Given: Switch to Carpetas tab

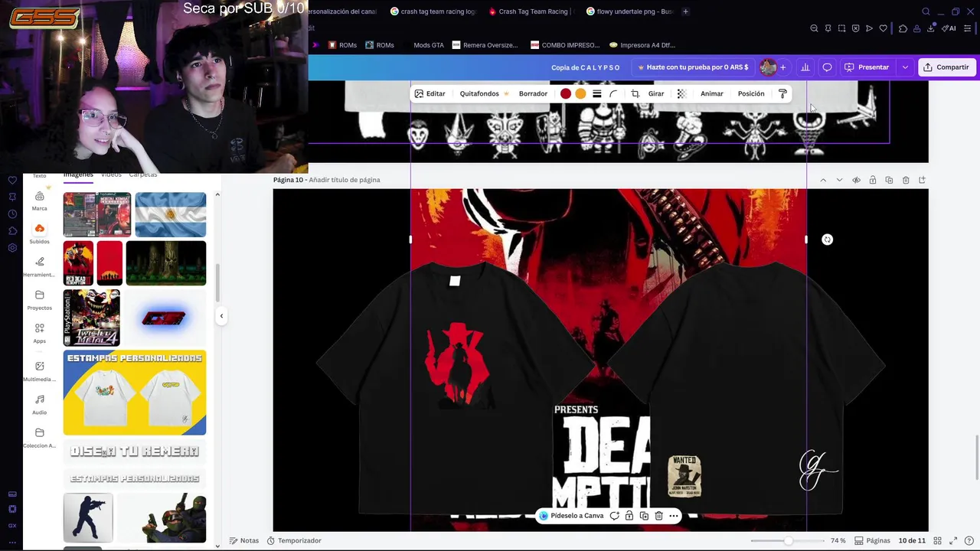Looking at the screenshot, I should [x=143, y=175].
